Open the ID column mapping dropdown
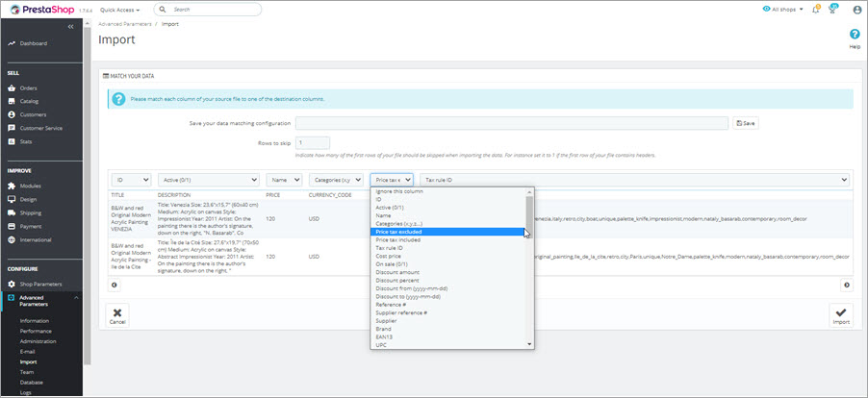The image size is (868, 398). (x=131, y=180)
